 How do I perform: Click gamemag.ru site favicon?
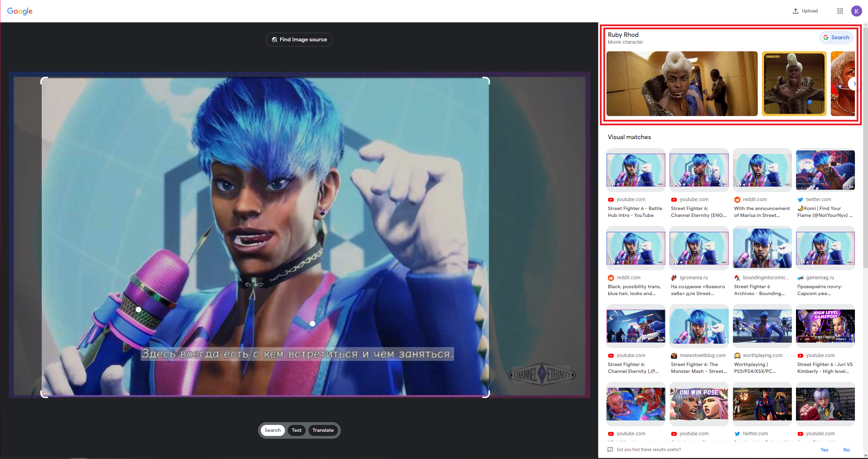pos(800,278)
